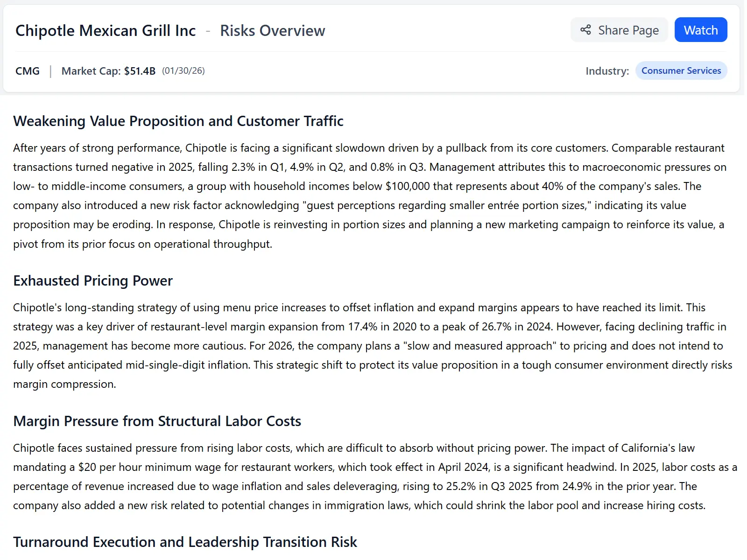This screenshot has height=560, width=747.
Task: Click the share network icon
Action: click(x=585, y=29)
